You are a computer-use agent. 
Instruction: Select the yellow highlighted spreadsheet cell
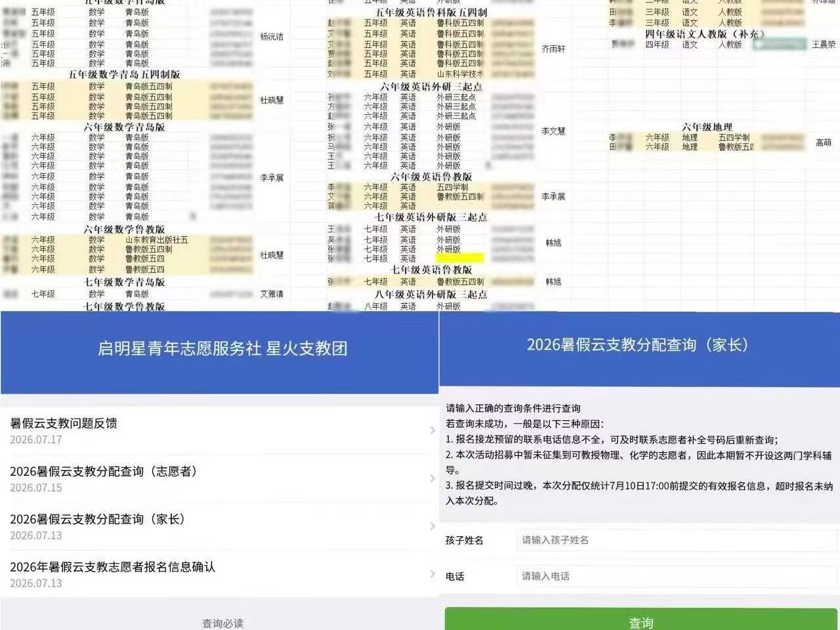459,259
